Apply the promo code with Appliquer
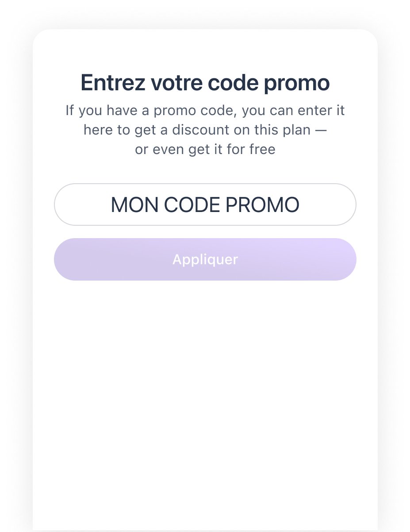Screen dimensions: 410x532 pyautogui.click(x=205, y=259)
